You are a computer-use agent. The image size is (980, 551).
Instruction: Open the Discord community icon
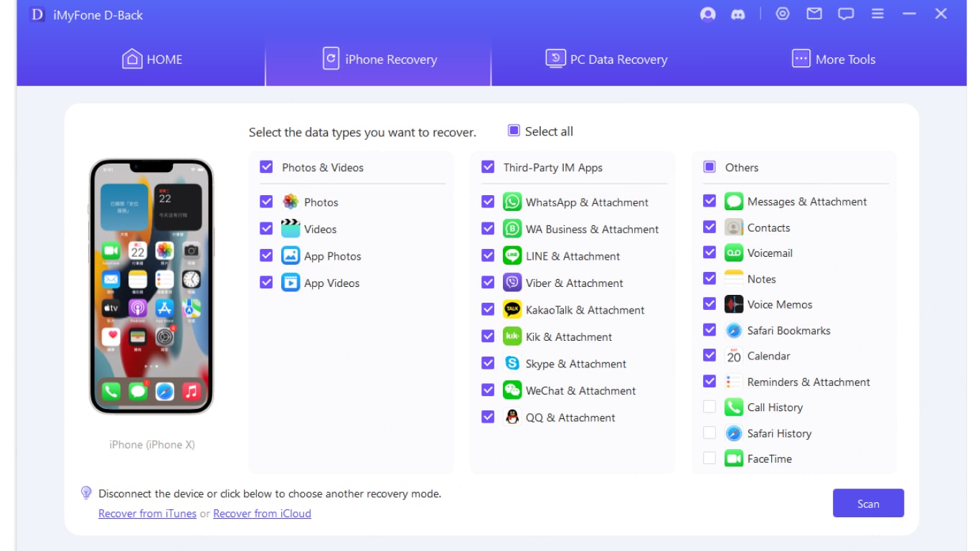point(739,14)
